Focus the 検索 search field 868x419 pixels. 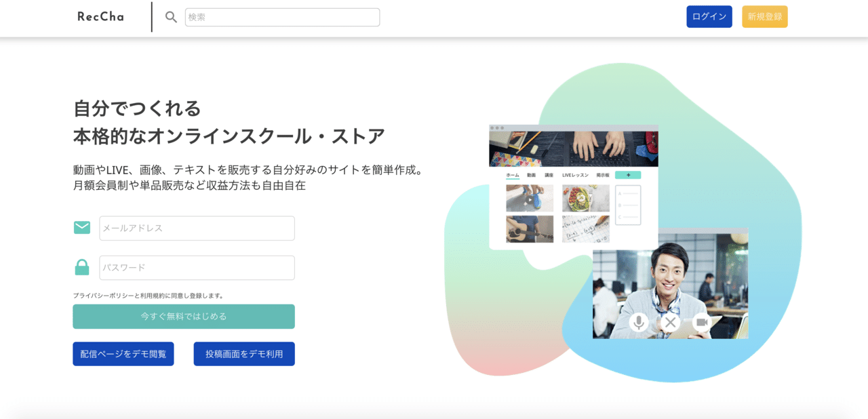pyautogui.click(x=282, y=17)
